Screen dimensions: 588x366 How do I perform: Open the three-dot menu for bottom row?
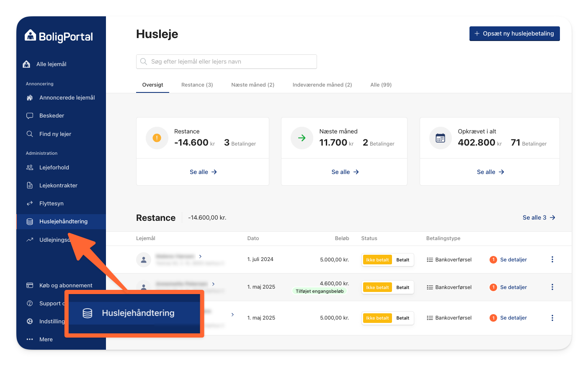[552, 318]
